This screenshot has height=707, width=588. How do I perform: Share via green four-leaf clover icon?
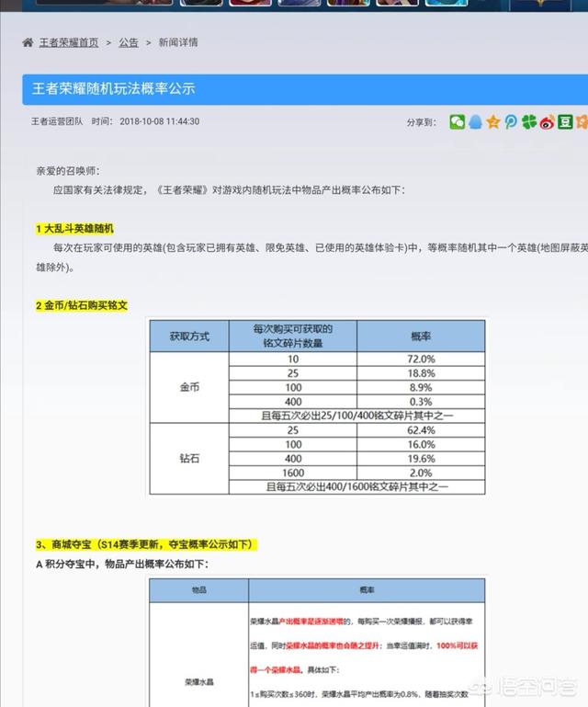pos(529,121)
